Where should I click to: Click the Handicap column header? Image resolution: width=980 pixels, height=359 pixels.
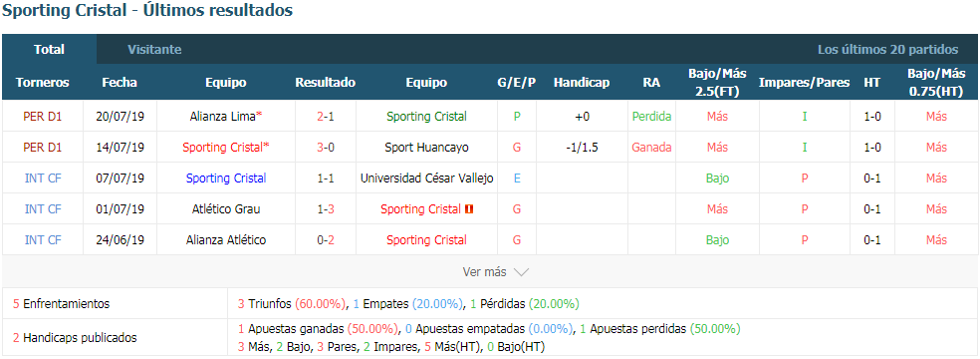(x=582, y=83)
